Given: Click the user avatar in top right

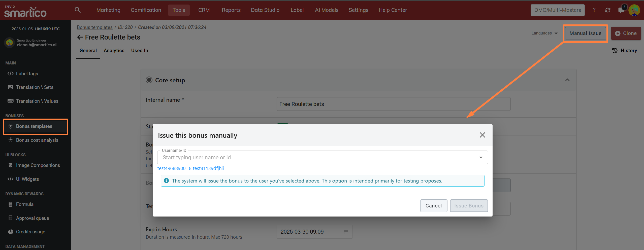Looking at the screenshot, I should (634, 10).
